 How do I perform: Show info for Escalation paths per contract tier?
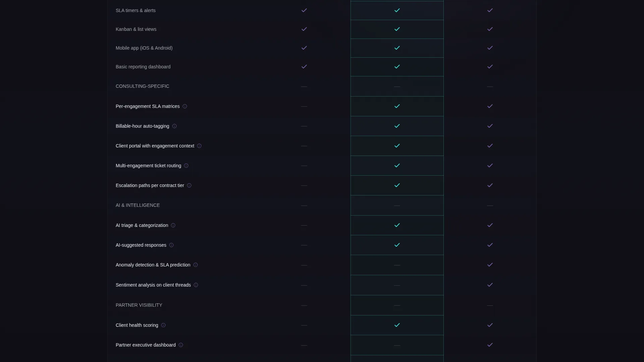(189, 185)
